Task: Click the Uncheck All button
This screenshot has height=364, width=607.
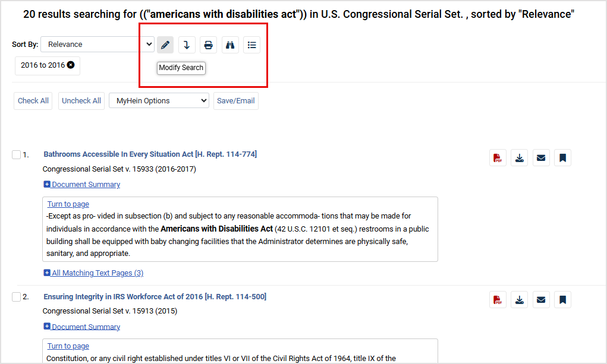Action: 81,101
